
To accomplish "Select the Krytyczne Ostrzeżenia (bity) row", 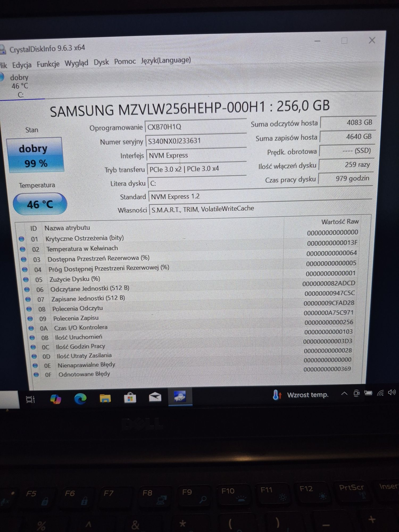I will pyautogui.click(x=189, y=236).
